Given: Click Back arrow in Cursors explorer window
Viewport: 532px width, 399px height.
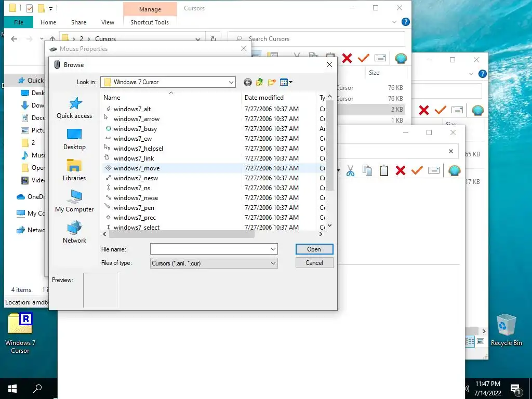Looking at the screenshot, I should point(14,39).
